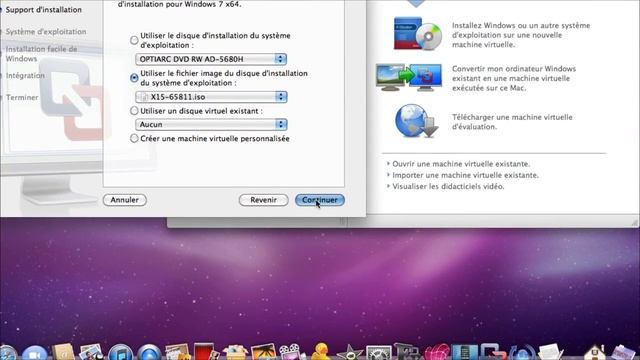Viewport: 640px width, 360px height.
Task: Click the open box of items Dock icon
Action: pos(236,352)
